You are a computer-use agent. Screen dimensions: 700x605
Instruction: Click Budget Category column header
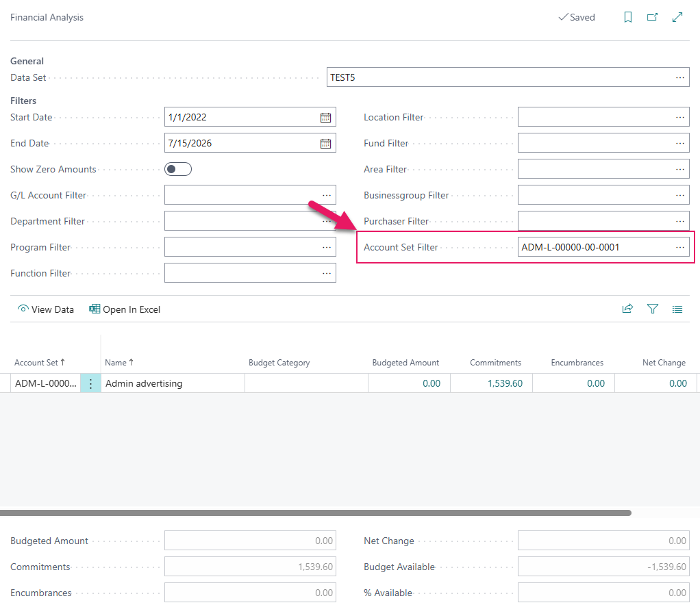(x=279, y=363)
